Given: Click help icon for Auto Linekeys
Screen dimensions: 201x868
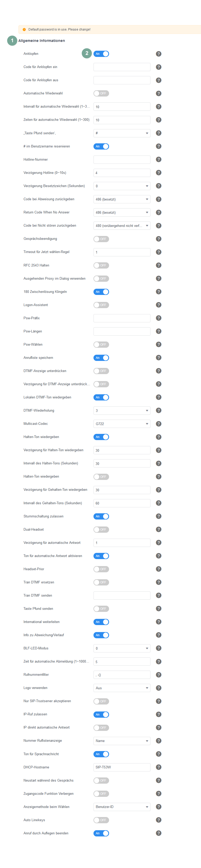Looking at the screenshot, I should pos(159,820).
